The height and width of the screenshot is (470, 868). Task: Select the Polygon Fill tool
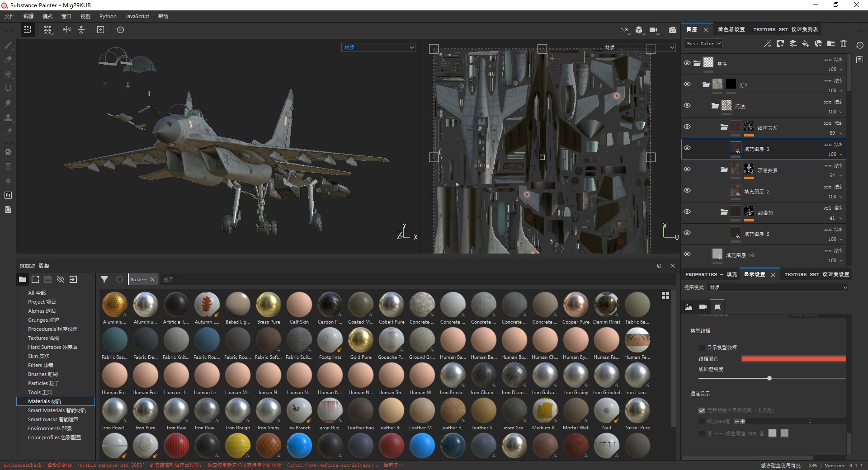tap(8, 89)
